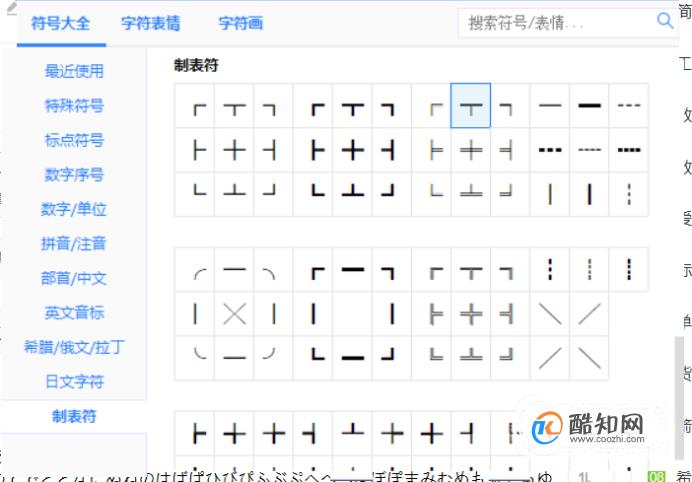Switch to the 字符表情 tab

coord(150,23)
